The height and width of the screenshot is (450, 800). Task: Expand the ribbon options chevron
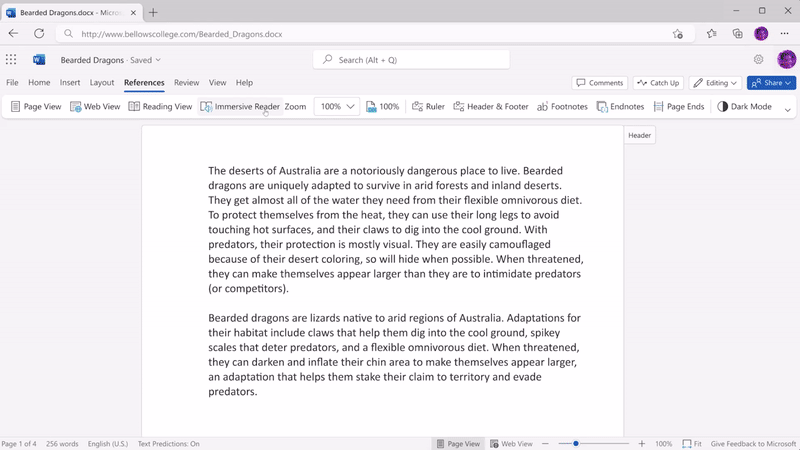(787, 110)
